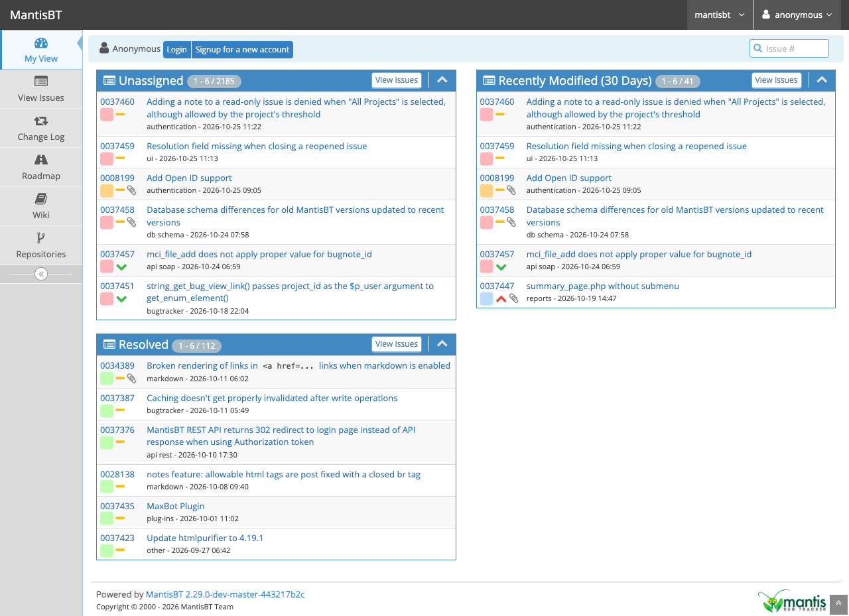849x616 pixels.
Task: Open the Wiki book icon
Action: point(41,199)
